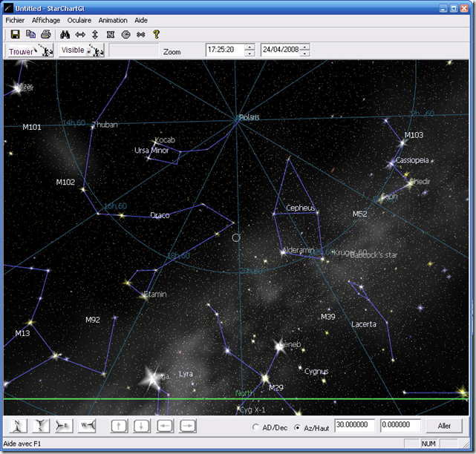This screenshot has width=476, height=454.
Task: Click the binoculars search icon
Action: [x=65, y=35]
